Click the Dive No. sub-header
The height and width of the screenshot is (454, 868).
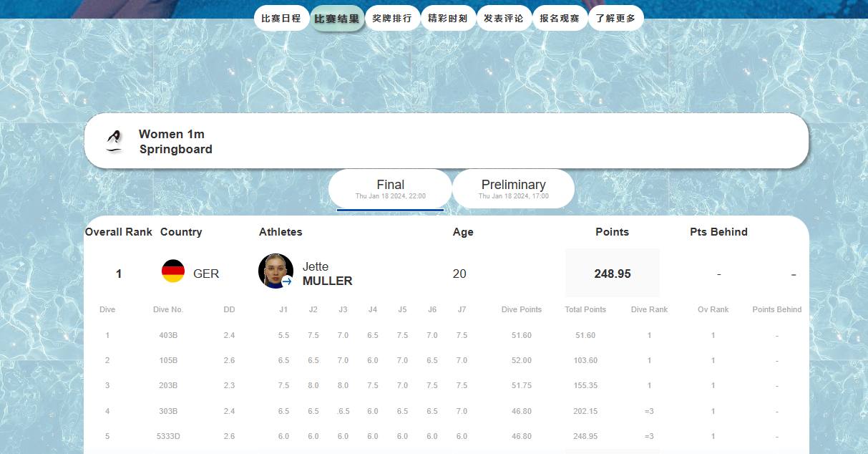click(x=168, y=309)
